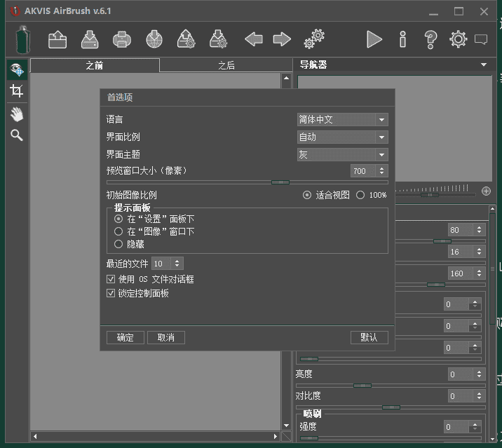
Task: Open the 语言 dropdown showing 简体中文
Action: (x=342, y=120)
